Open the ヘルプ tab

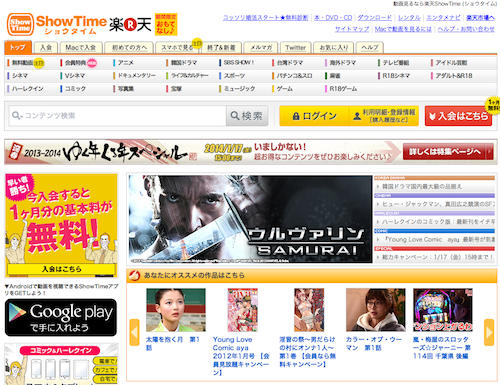pos(370,48)
